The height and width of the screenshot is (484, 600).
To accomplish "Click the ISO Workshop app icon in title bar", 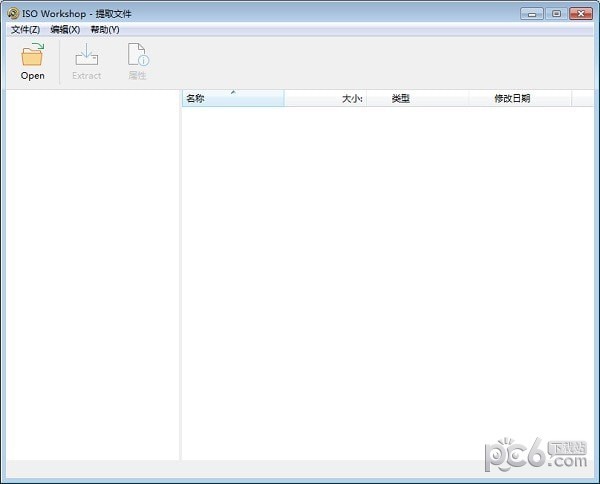I will click(13, 14).
